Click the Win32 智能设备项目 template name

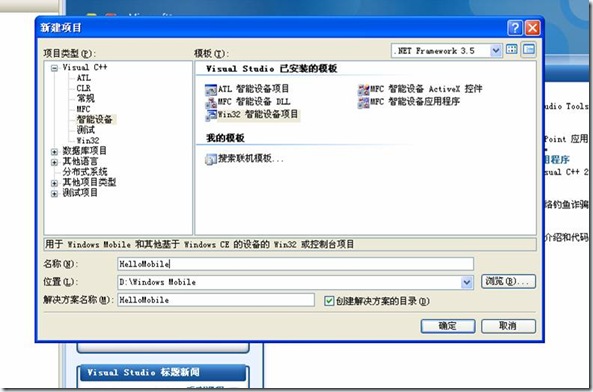coord(258,114)
